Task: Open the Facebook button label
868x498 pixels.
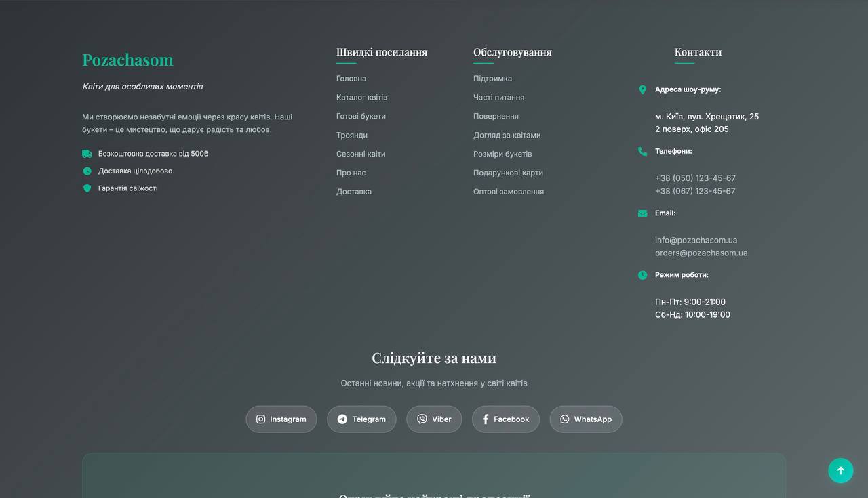Action: pyautogui.click(x=511, y=419)
